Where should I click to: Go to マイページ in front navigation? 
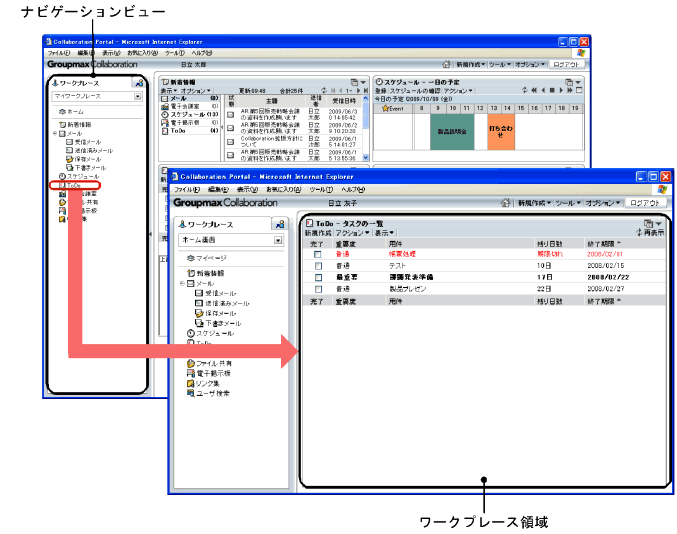[x=207, y=258]
